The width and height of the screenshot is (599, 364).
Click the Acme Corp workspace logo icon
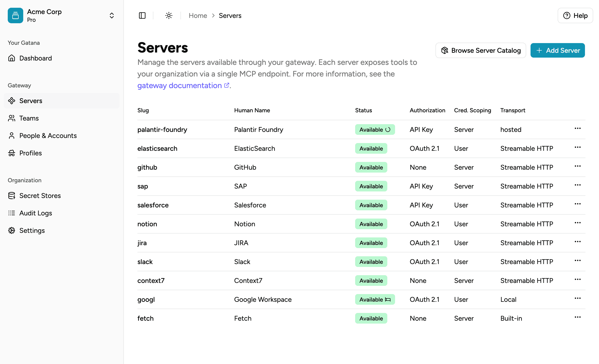[x=15, y=15]
